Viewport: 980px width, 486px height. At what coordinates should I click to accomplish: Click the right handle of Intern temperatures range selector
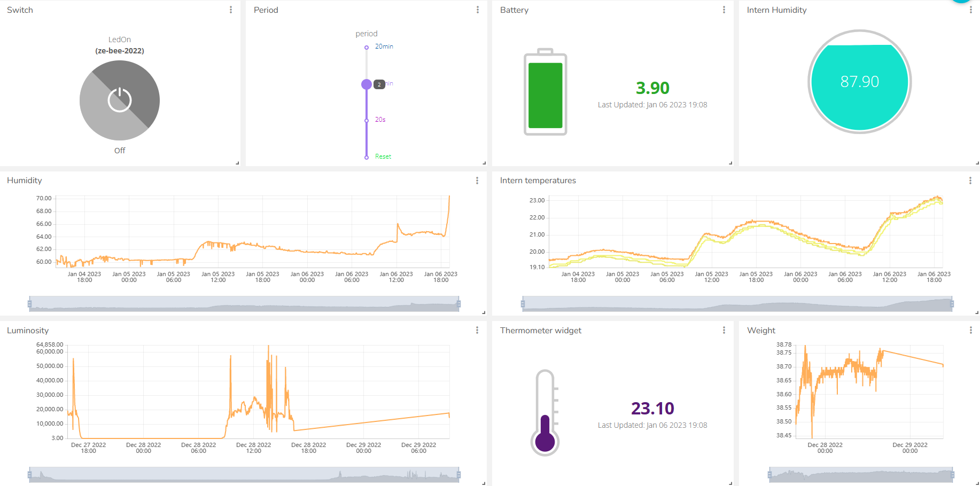(952, 304)
